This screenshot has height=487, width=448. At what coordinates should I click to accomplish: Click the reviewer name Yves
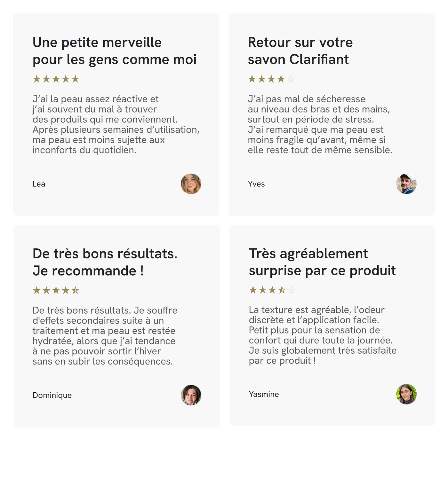coord(256,184)
